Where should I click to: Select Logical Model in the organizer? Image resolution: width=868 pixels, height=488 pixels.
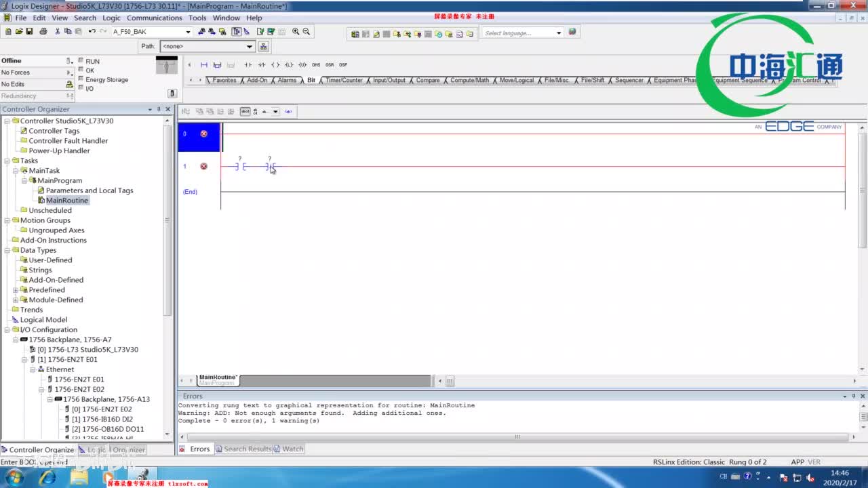(43, 320)
